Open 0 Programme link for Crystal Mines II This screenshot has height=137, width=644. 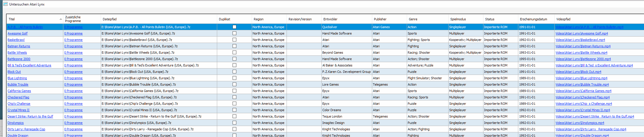[73, 110]
